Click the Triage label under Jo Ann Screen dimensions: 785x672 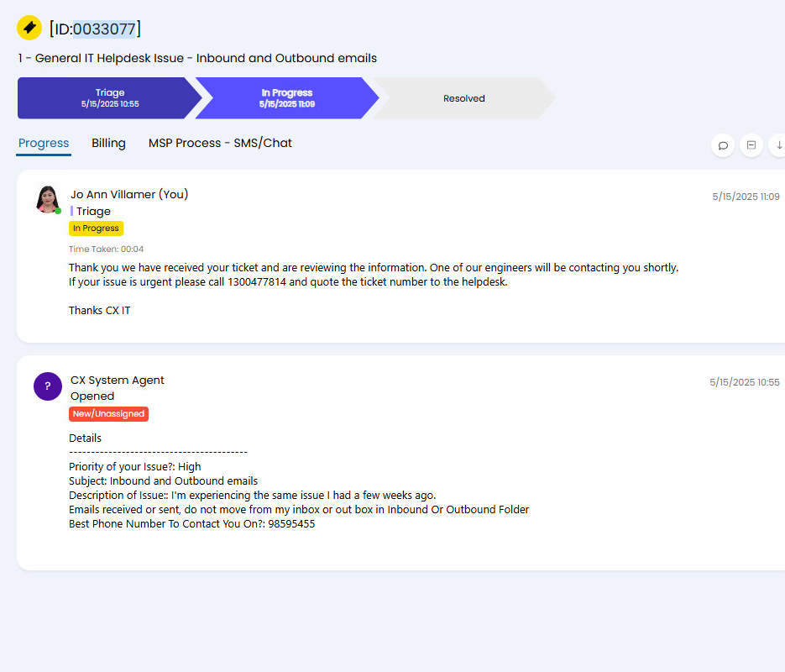coord(93,212)
